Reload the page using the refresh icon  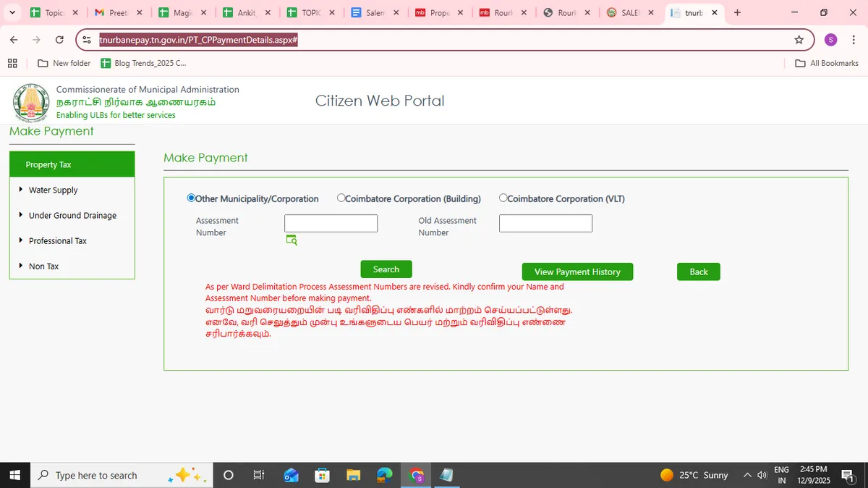pos(59,40)
